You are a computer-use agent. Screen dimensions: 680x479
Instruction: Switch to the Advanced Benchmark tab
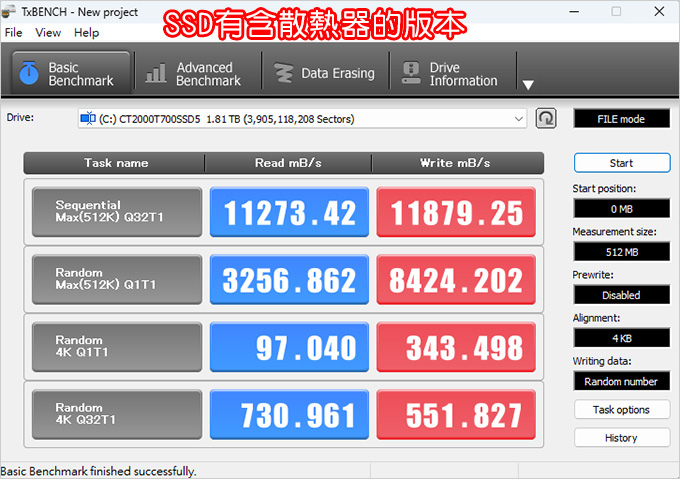click(x=197, y=74)
